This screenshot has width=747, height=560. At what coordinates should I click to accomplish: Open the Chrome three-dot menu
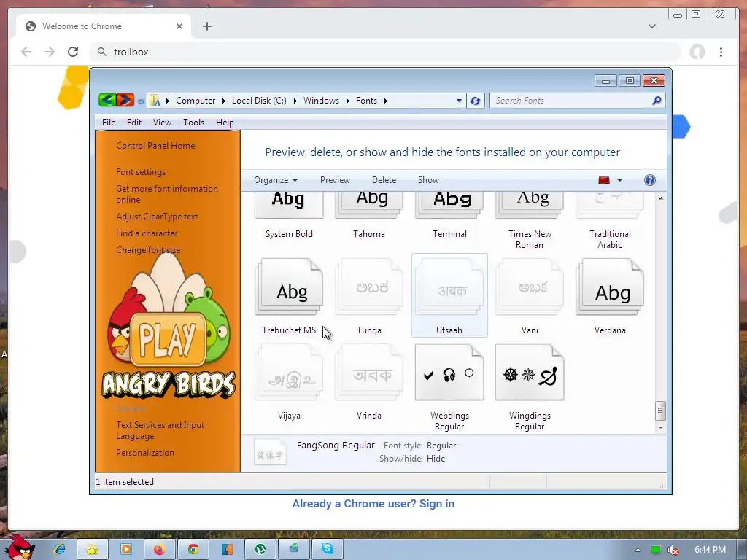721,52
